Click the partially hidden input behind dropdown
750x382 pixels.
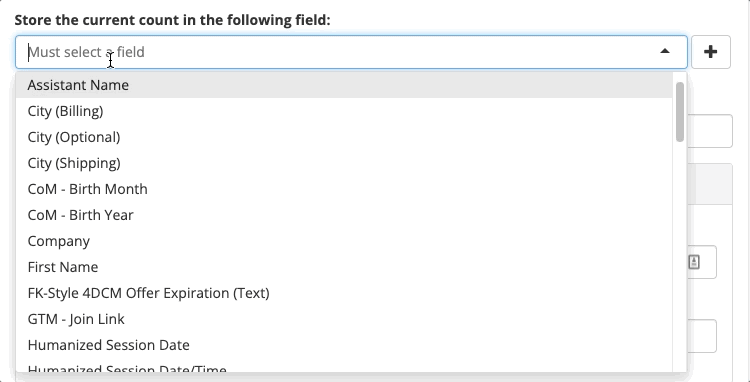tap(710, 131)
